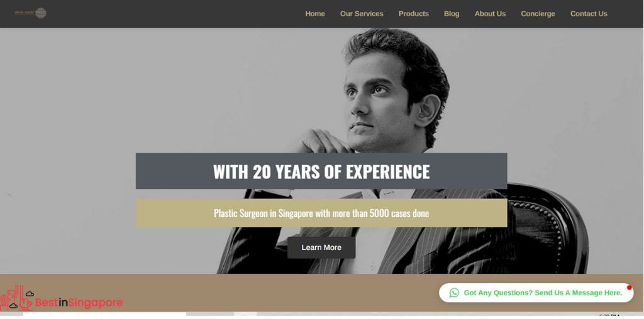Open the Products menu item

coord(414,14)
